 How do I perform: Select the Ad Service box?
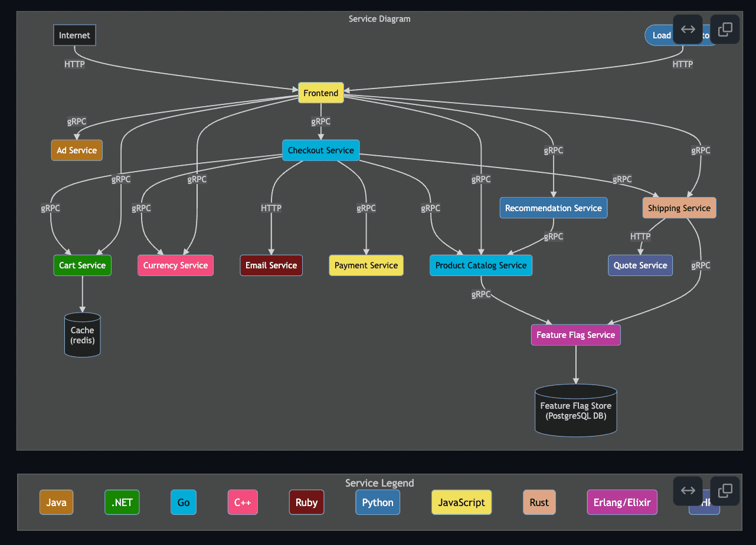(x=77, y=150)
